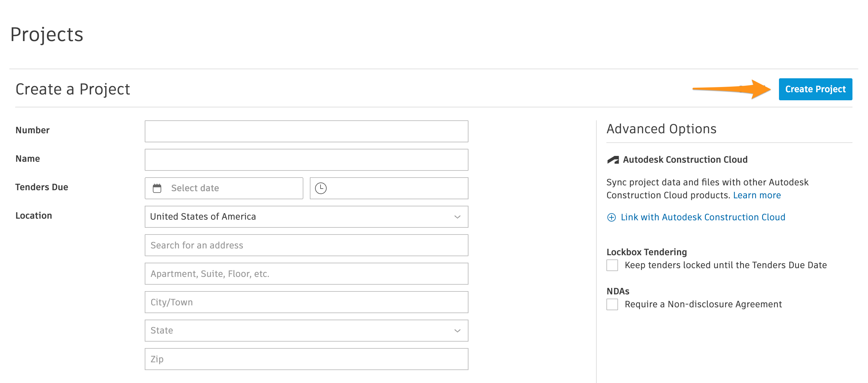Open the Learn more link
This screenshot has width=868, height=383.
(x=757, y=195)
